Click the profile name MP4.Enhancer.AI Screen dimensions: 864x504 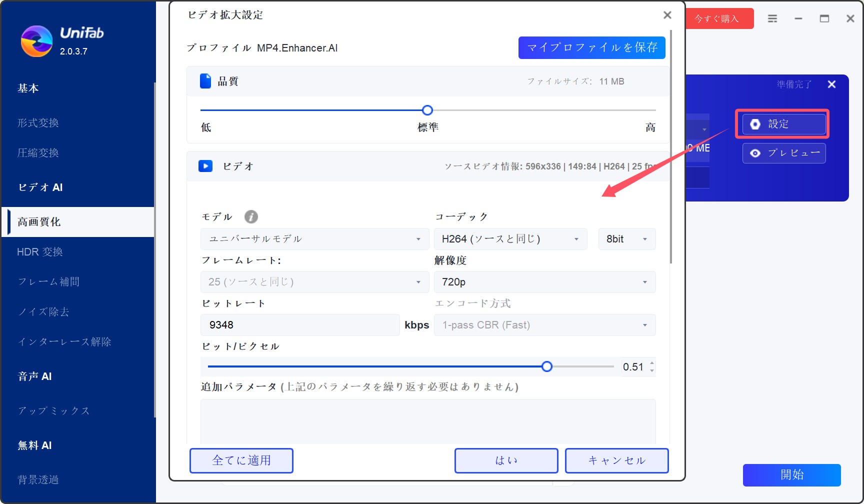[x=297, y=48]
